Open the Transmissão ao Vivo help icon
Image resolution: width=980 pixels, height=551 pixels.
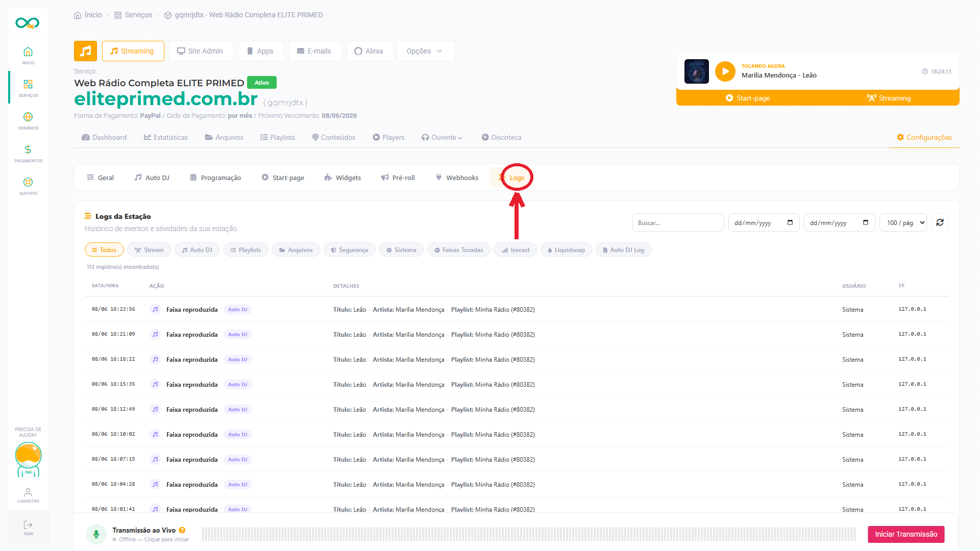click(182, 530)
